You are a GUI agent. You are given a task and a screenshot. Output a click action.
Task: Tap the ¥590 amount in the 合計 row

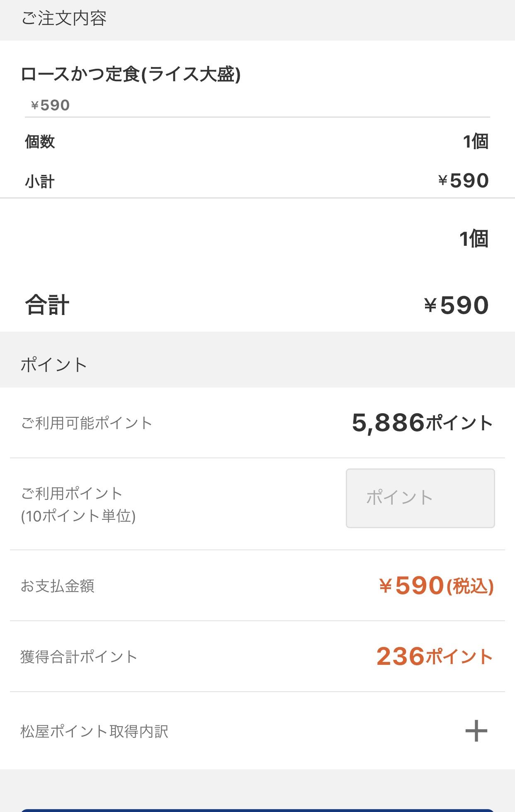click(x=456, y=305)
